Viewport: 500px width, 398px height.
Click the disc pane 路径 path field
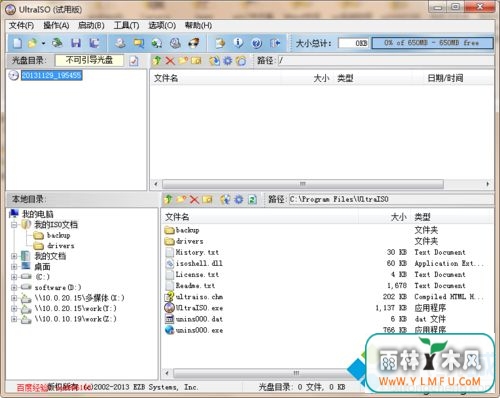[386, 61]
